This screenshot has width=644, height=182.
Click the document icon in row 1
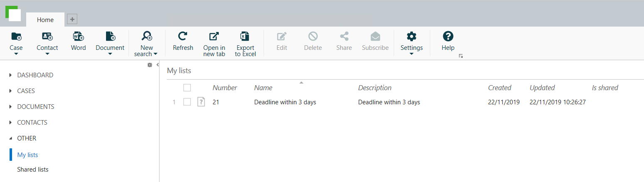(201, 102)
